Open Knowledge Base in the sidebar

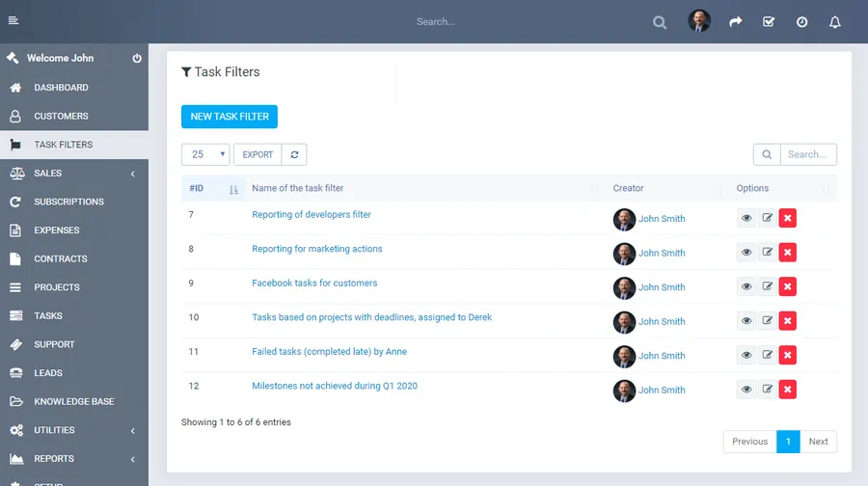coord(74,402)
